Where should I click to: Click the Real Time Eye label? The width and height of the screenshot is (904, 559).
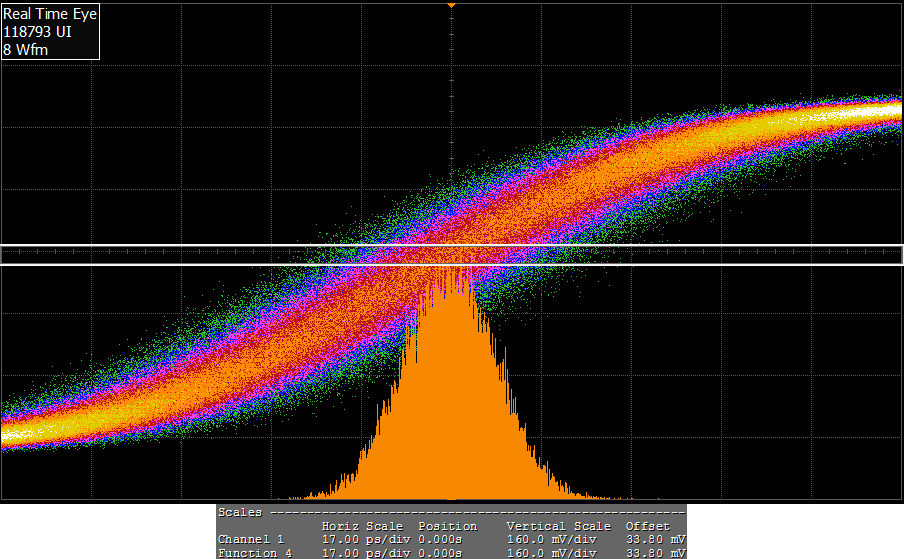click(50, 15)
